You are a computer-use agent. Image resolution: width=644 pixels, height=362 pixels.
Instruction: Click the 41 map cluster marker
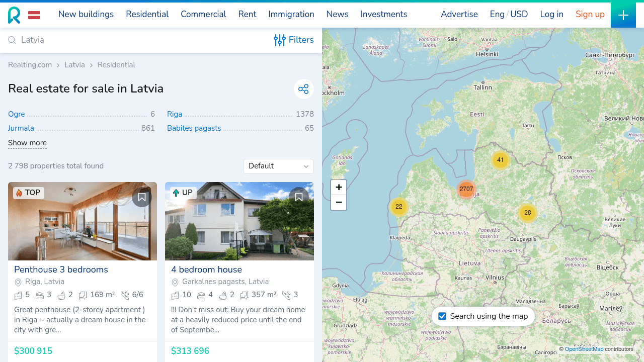tap(500, 160)
